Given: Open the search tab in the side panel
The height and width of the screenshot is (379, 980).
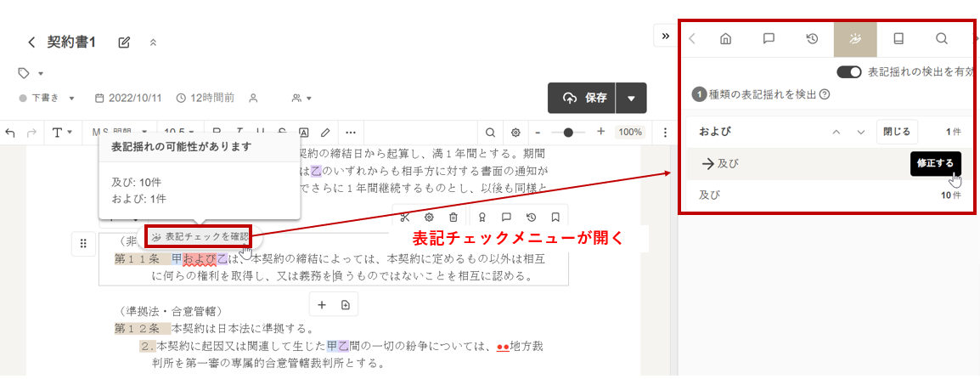Looking at the screenshot, I should click(x=942, y=38).
